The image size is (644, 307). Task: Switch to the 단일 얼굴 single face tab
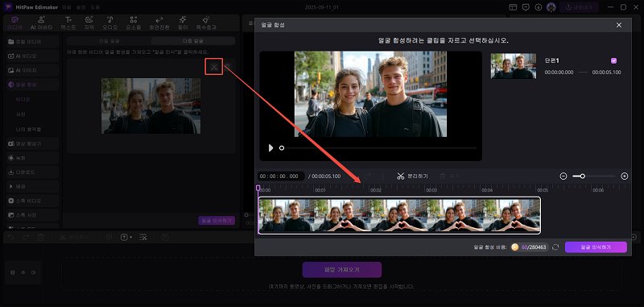coord(109,40)
